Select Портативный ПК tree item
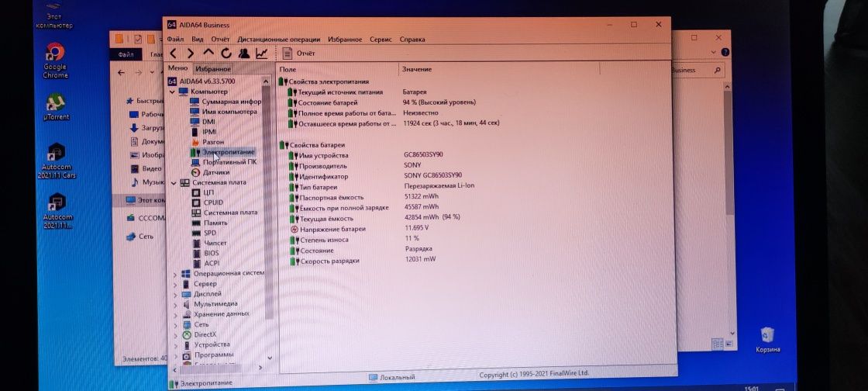Screen dimensions: 868x391 point(224,161)
